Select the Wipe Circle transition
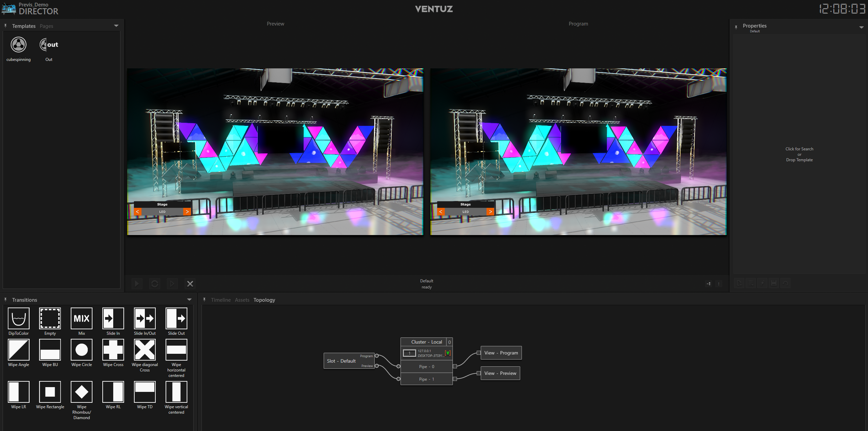 click(82, 350)
